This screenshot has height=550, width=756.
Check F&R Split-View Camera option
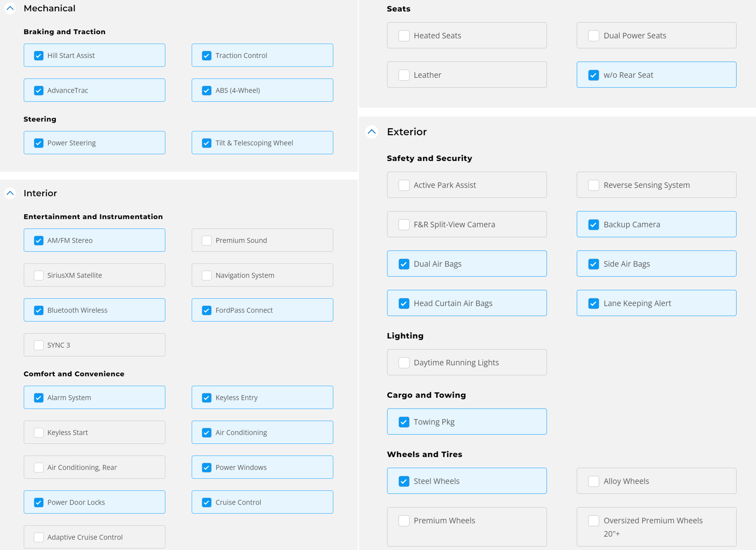pos(404,225)
